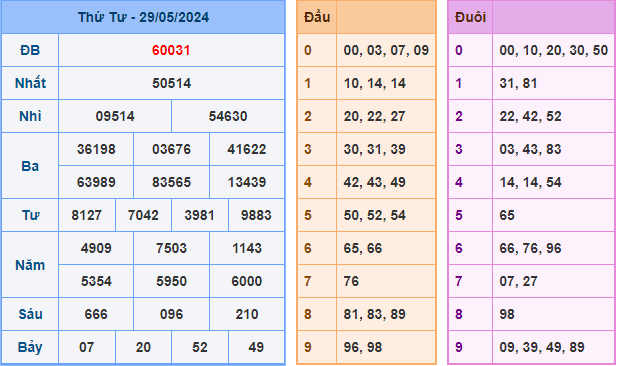
Task: Click the Sáu row label
Action: pos(30,314)
